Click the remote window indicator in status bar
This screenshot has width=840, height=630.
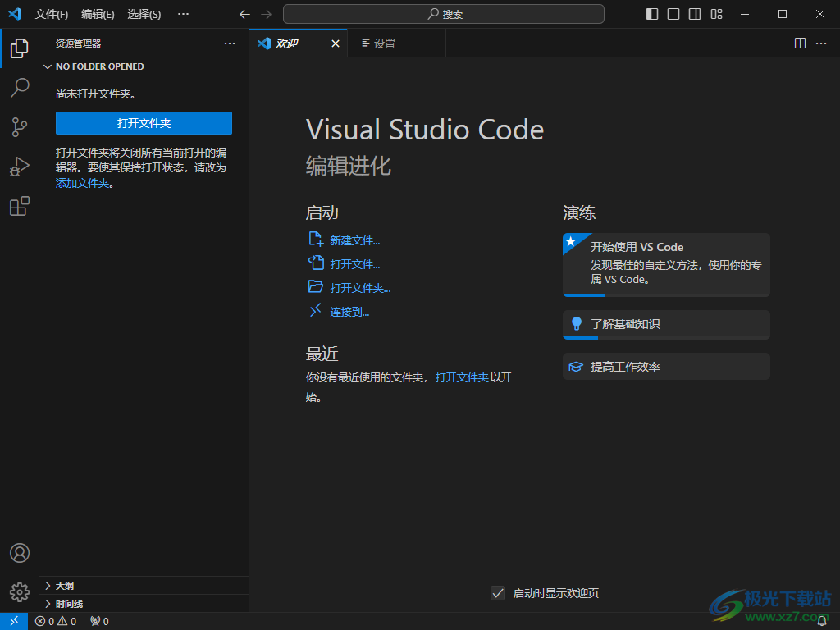click(14, 621)
